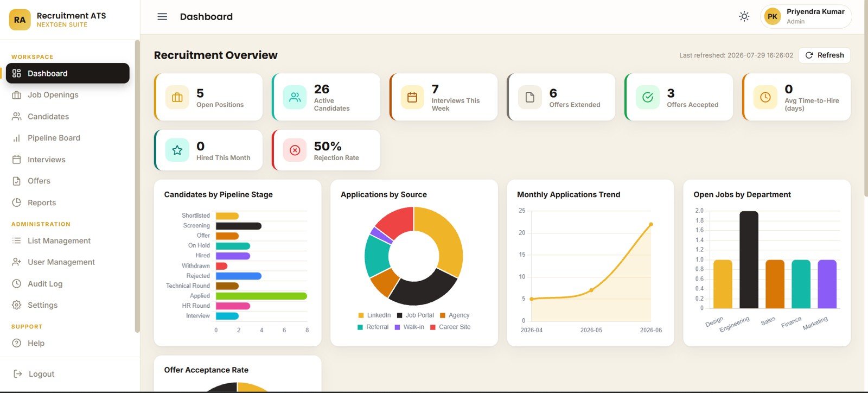Click the Offers document icon in sidebar
The height and width of the screenshot is (393, 868).
coord(17,181)
